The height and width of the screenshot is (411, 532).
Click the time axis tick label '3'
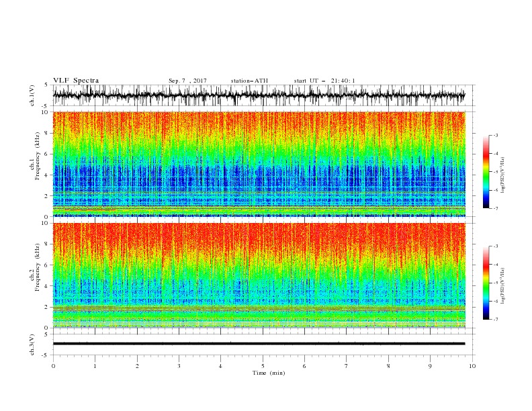coord(179,366)
